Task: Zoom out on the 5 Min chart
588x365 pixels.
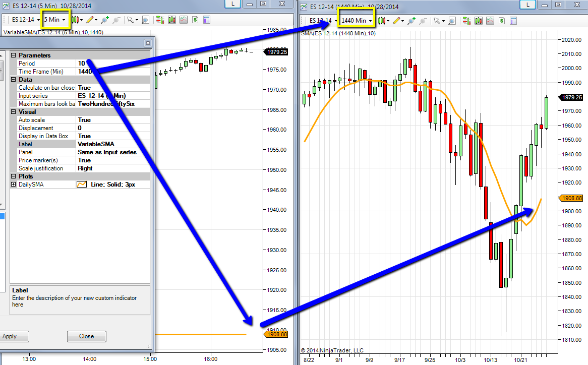Action: tap(116, 20)
